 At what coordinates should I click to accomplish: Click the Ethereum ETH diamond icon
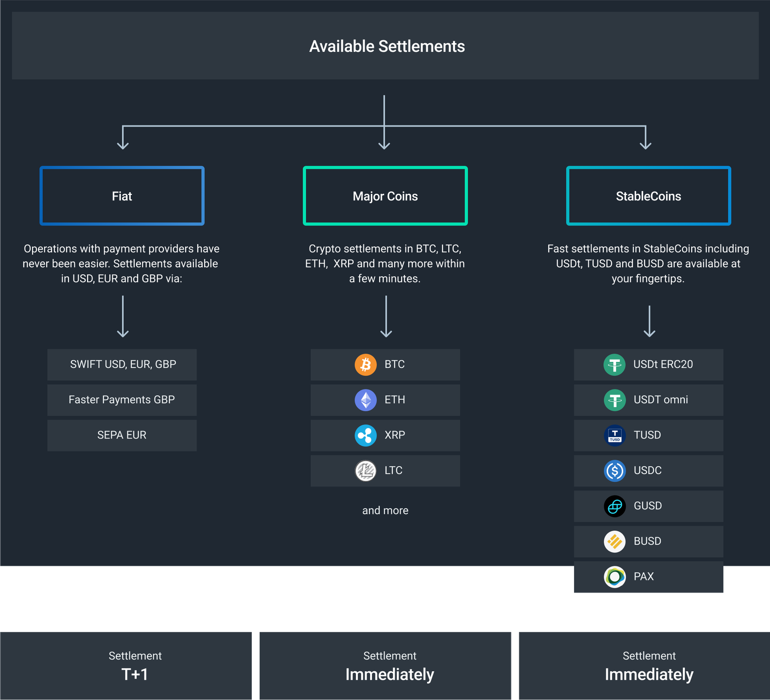(x=366, y=400)
